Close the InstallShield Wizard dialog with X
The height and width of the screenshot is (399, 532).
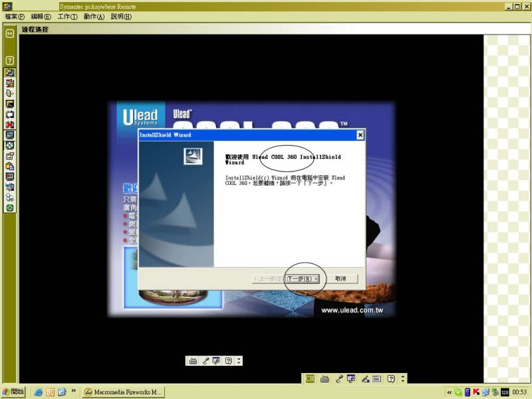360,135
